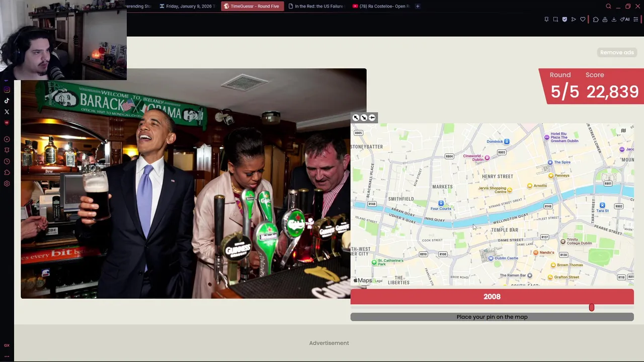Open the sidebar pinboards icon

(7, 150)
